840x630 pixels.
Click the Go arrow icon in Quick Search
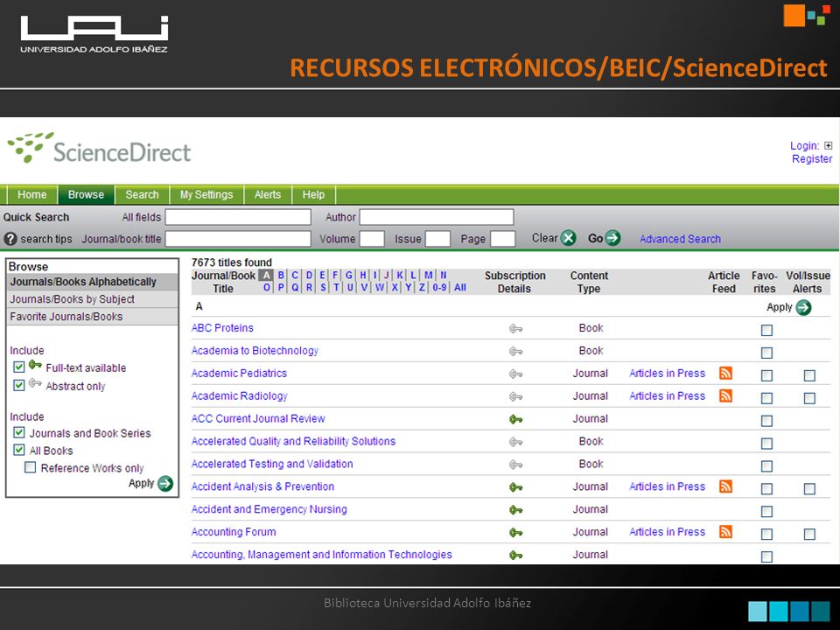[x=612, y=238]
